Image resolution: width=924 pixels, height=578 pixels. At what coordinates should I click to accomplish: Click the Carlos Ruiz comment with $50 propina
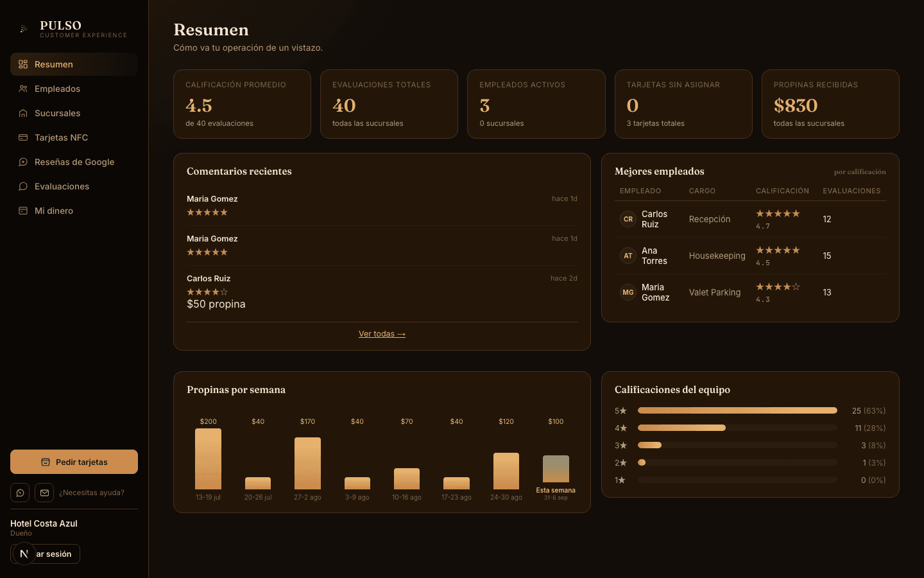382,293
